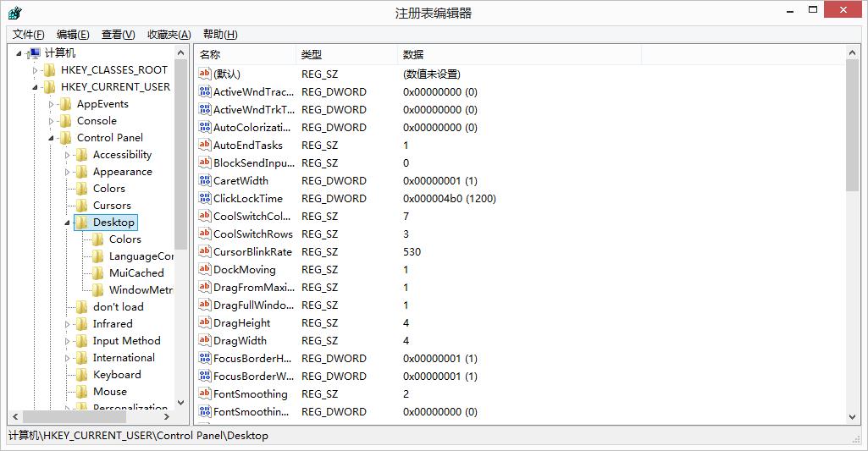Click the DWORD icon for AutoColorization
The height and width of the screenshot is (451, 868).
coord(205,127)
